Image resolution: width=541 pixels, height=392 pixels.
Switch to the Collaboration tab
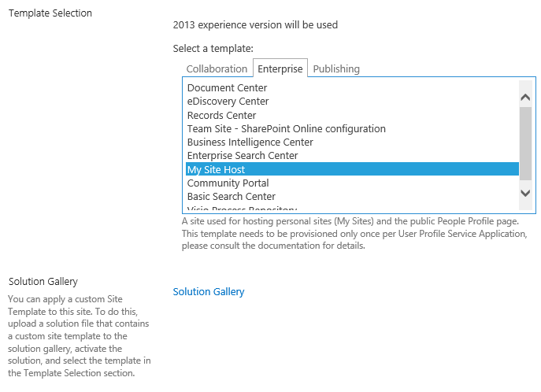tap(217, 68)
